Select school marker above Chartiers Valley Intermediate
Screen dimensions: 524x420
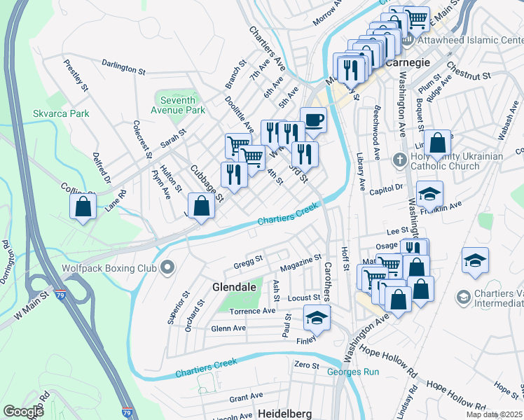[476, 261]
